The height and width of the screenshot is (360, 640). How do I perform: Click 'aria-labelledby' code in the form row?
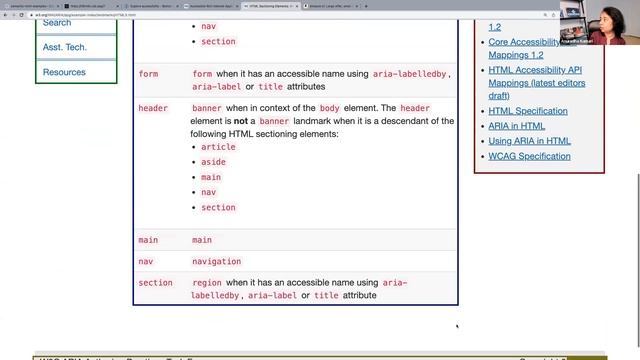(x=409, y=74)
